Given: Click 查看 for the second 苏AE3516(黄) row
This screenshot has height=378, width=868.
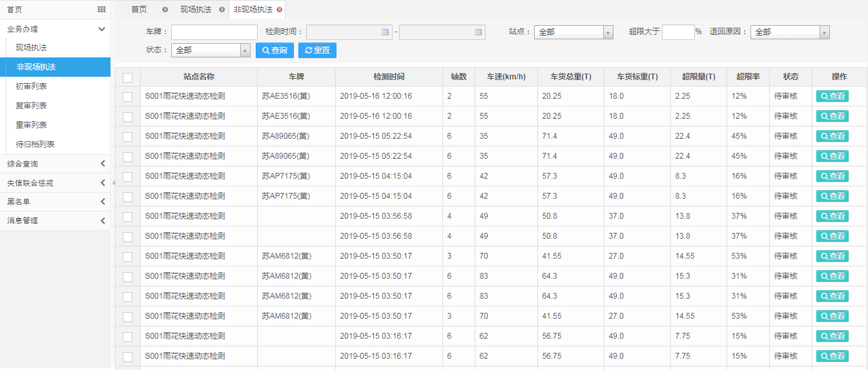Looking at the screenshot, I should (x=832, y=116).
